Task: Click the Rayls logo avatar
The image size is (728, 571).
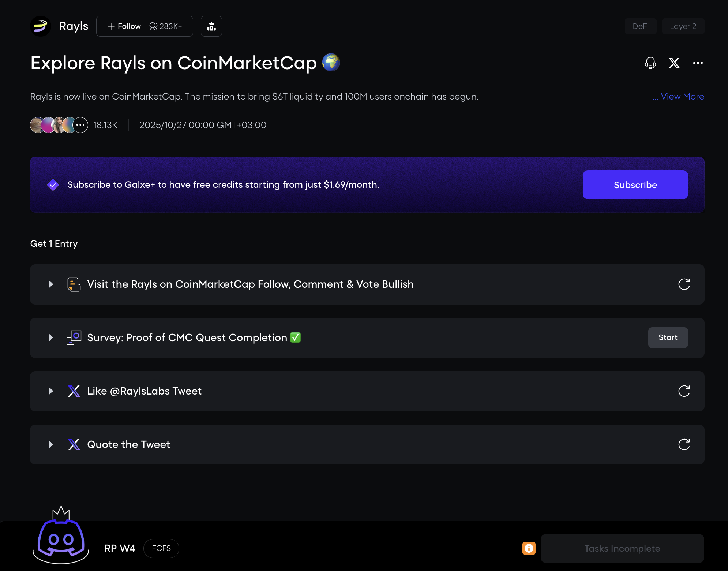Action: tap(41, 26)
